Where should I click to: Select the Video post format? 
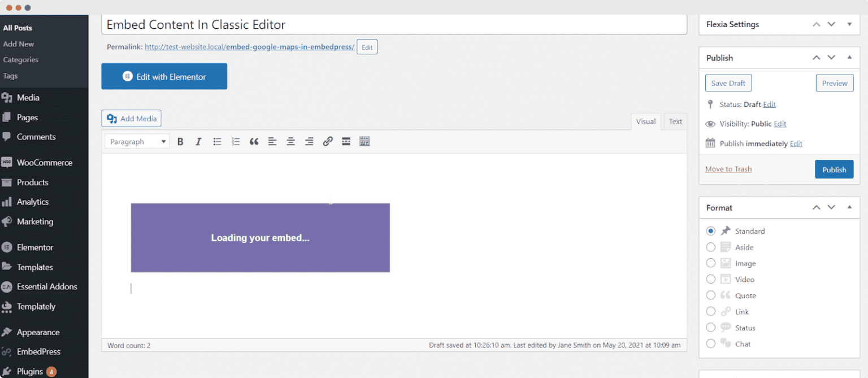[711, 279]
